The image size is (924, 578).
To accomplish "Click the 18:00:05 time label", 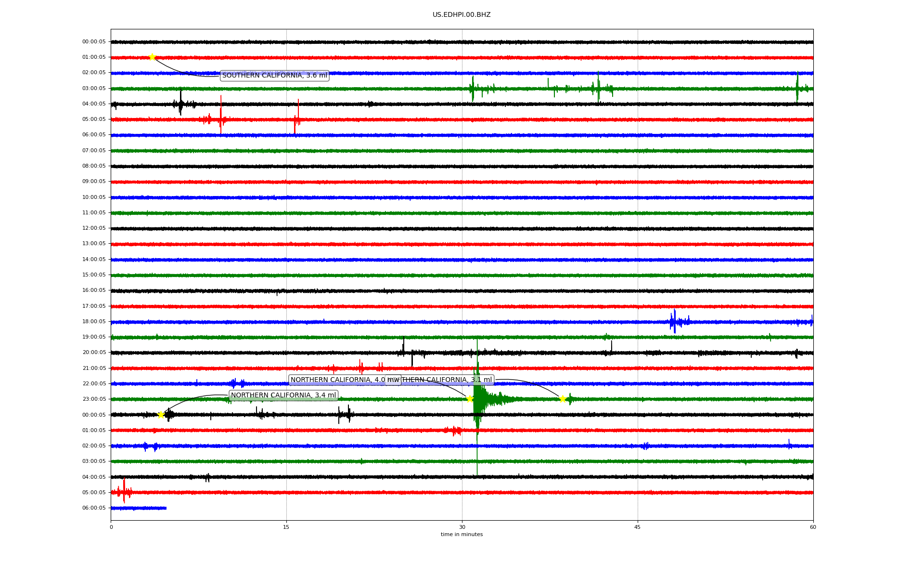I will pyautogui.click(x=94, y=322).
